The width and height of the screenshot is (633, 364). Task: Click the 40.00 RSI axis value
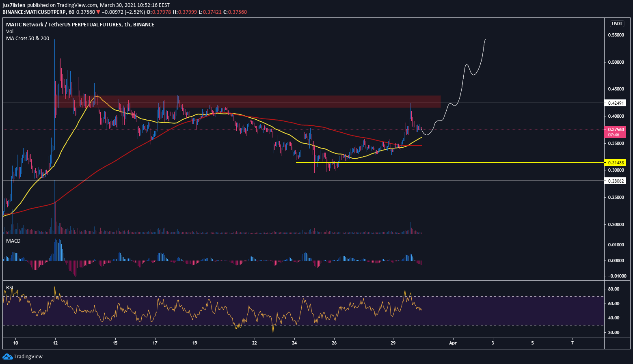point(614,318)
